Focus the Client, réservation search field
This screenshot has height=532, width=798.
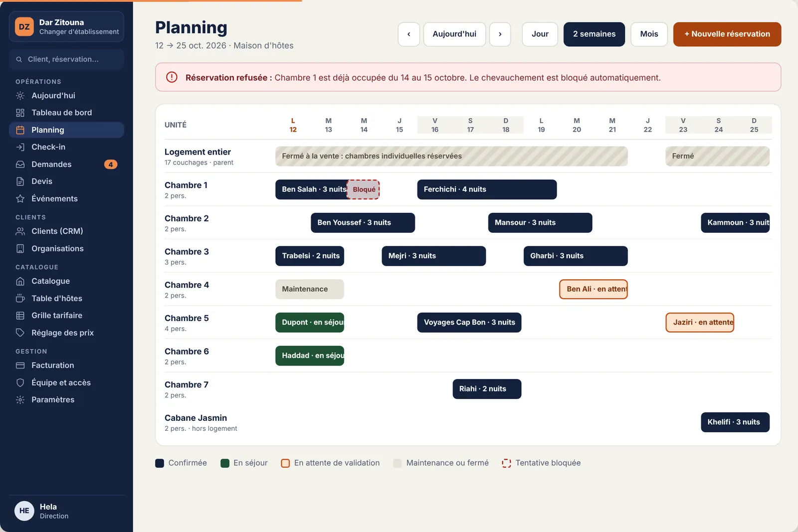click(x=66, y=59)
